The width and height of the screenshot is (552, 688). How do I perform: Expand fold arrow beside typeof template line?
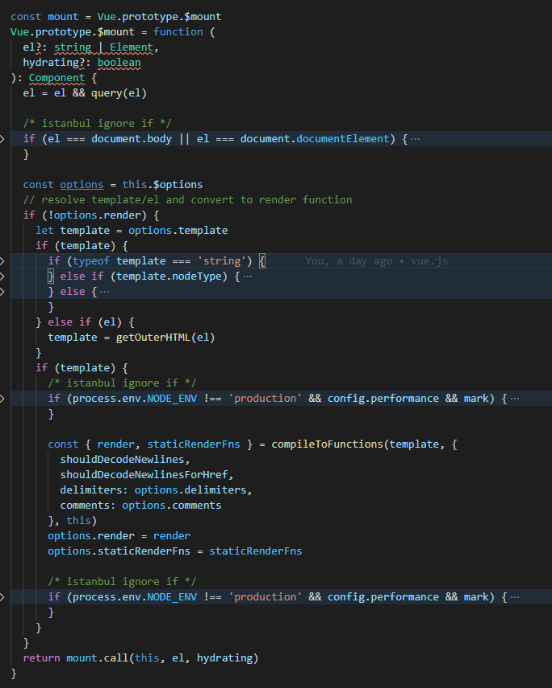(2, 261)
